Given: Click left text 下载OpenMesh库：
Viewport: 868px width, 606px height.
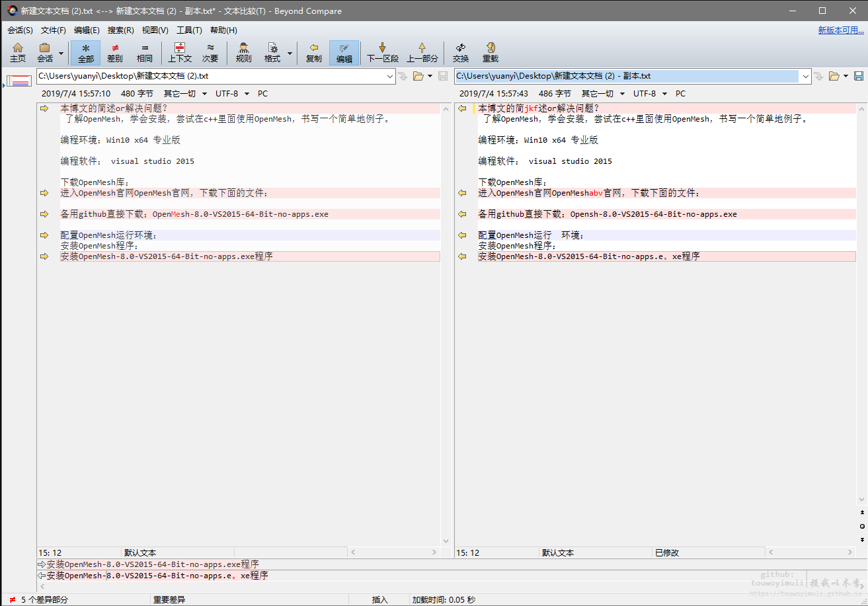Looking at the screenshot, I should (95, 182).
